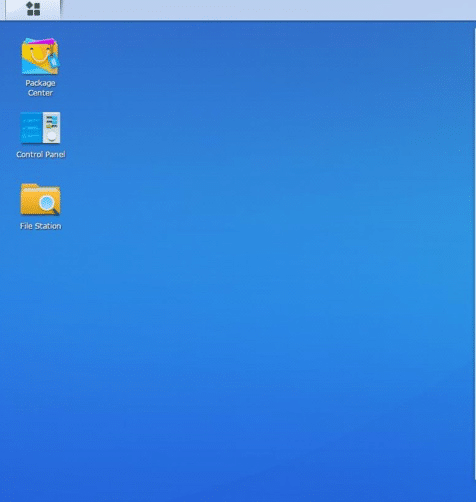Click the smiling handle of the shopping bag
Image resolution: width=476 pixels, height=502 pixels.
point(39,55)
